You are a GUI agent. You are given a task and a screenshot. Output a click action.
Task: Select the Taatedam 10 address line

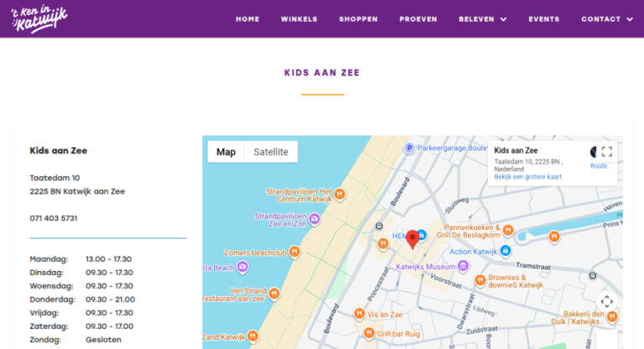tap(55, 178)
